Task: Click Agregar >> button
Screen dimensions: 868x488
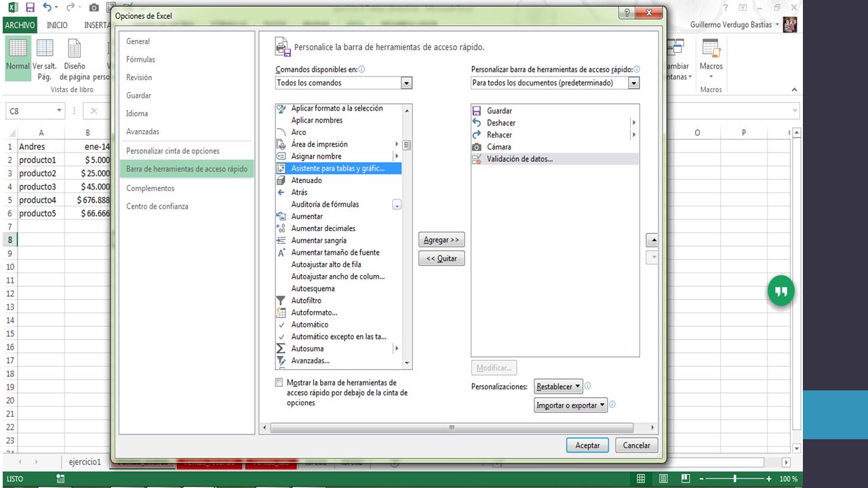Action: (x=441, y=240)
